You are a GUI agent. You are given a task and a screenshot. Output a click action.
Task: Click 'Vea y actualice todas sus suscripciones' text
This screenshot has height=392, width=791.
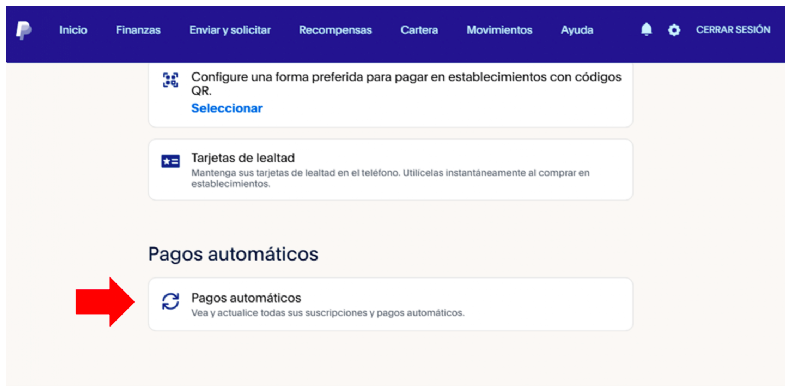(x=328, y=313)
